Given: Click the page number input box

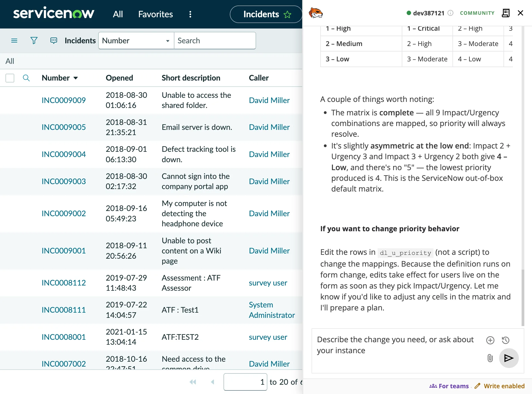Looking at the screenshot, I should 245,382.
